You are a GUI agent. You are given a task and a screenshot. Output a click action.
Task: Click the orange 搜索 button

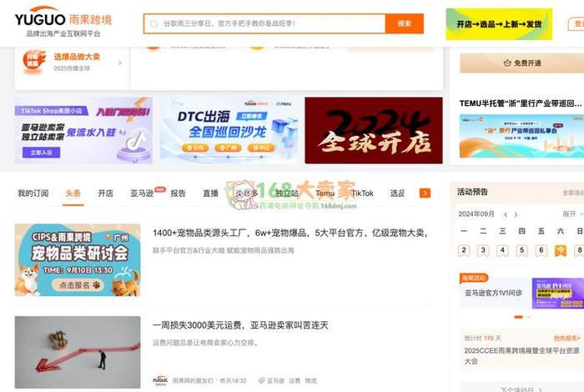point(405,24)
